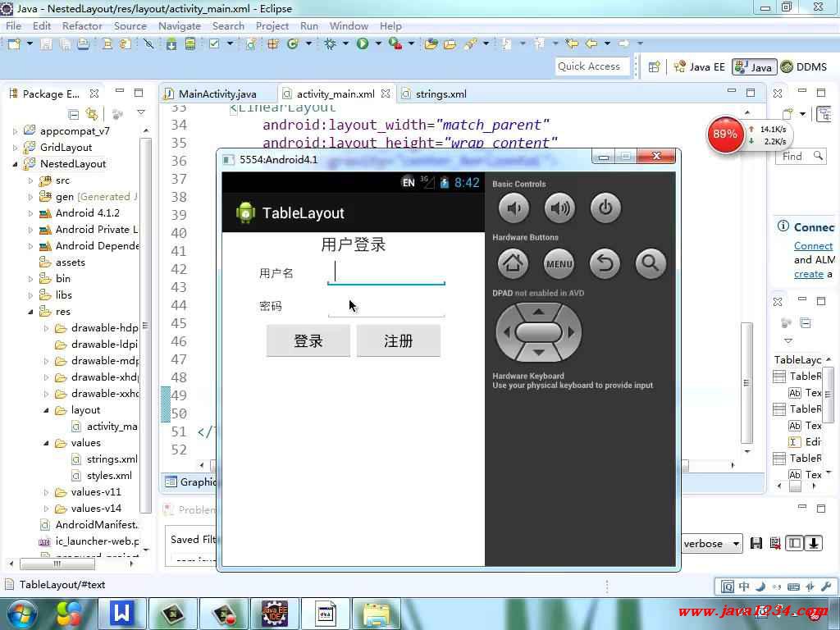Image resolution: width=840 pixels, height=630 pixels.
Task: Click Collapse All icon in Package Explorer
Action: click(73, 114)
